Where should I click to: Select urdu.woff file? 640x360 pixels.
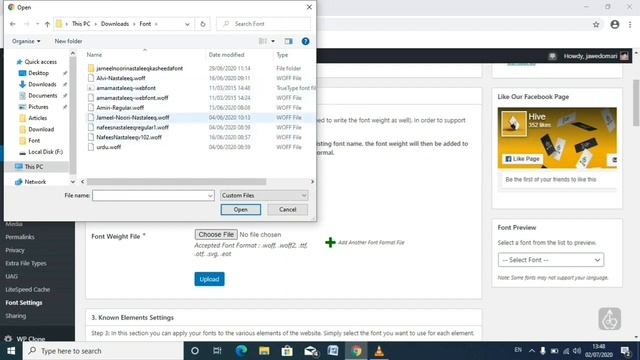[x=109, y=147]
